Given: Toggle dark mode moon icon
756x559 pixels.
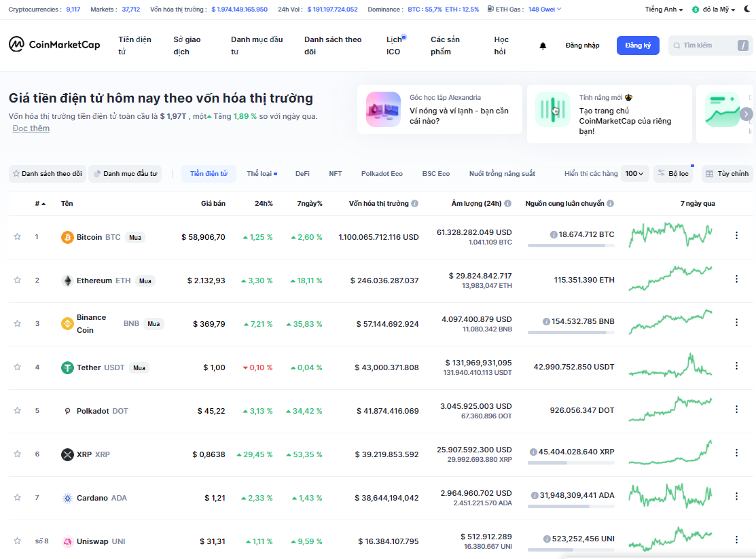Looking at the screenshot, I should click(x=747, y=9).
